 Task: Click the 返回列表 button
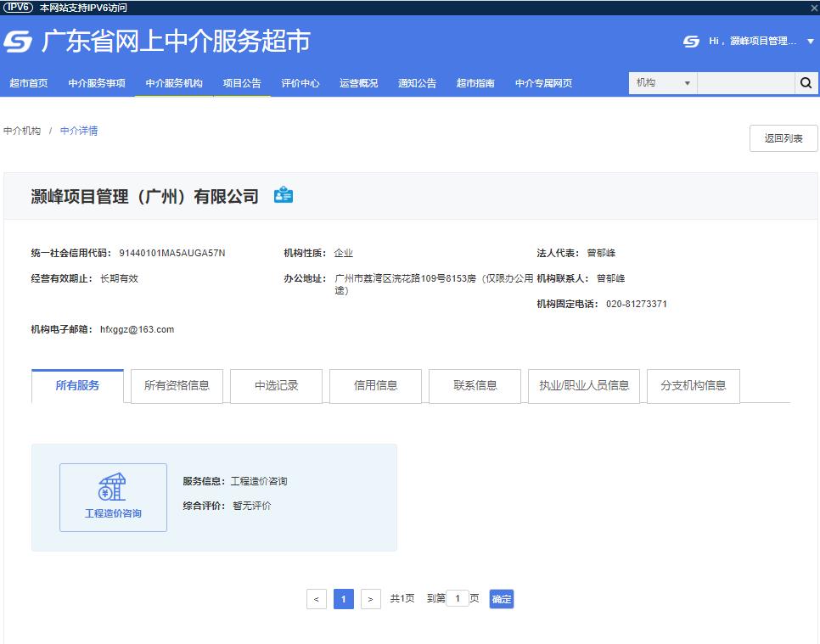coord(783,138)
